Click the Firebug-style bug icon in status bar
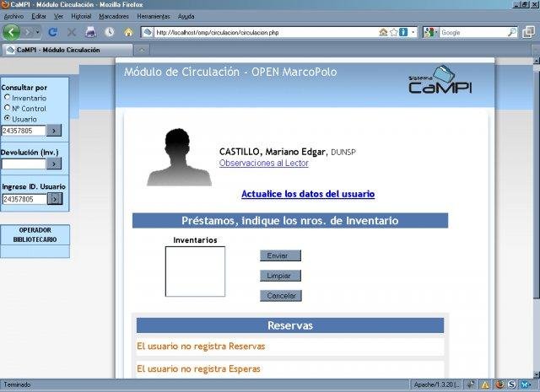Viewport: 540px width, 392px height. pos(499,384)
